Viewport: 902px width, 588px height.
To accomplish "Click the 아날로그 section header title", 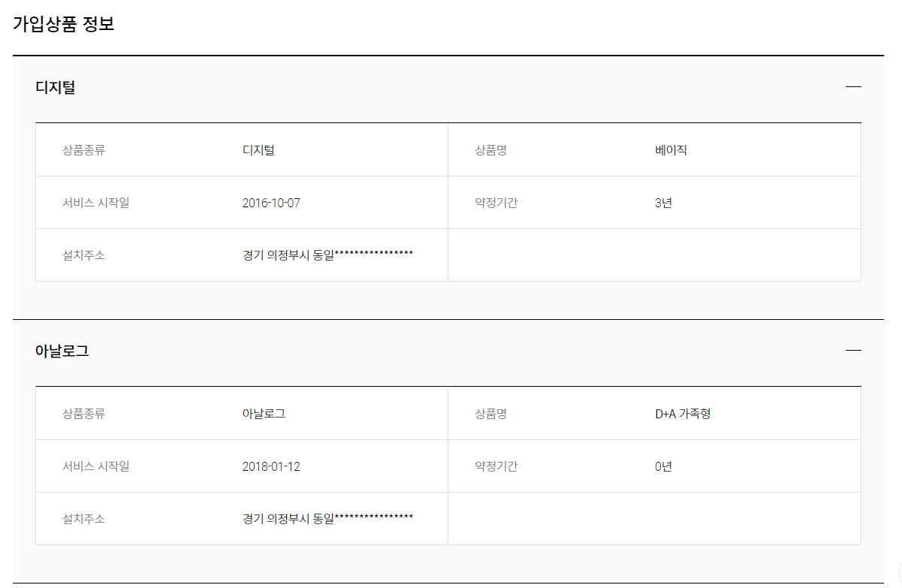I will [x=62, y=351].
